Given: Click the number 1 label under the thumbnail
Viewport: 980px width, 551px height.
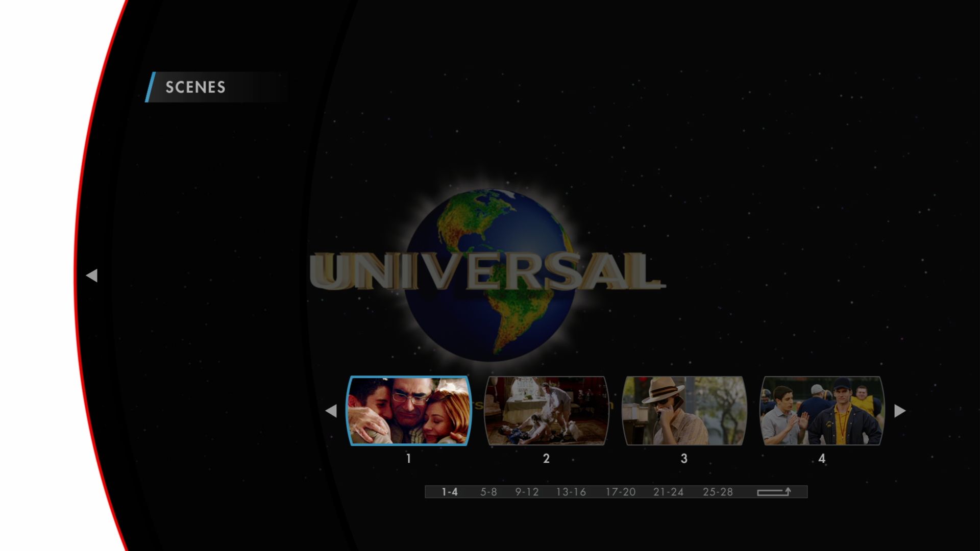Looking at the screenshot, I should coord(408,459).
